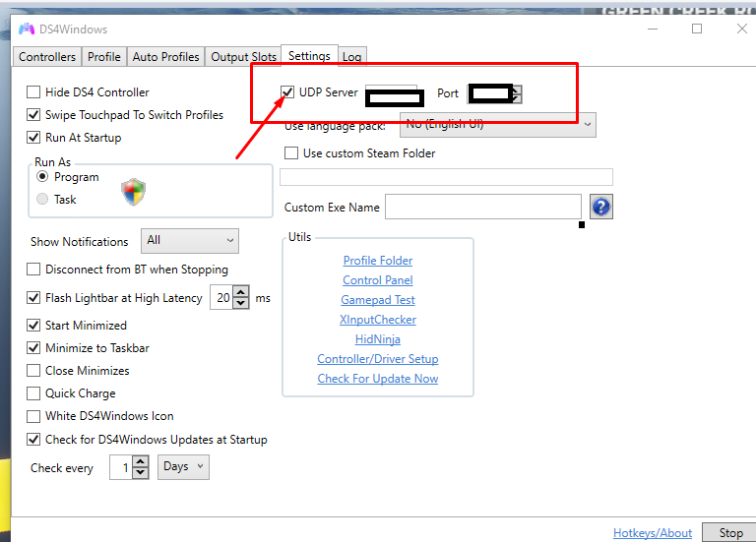Disable Run At Startup

(x=33, y=138)
